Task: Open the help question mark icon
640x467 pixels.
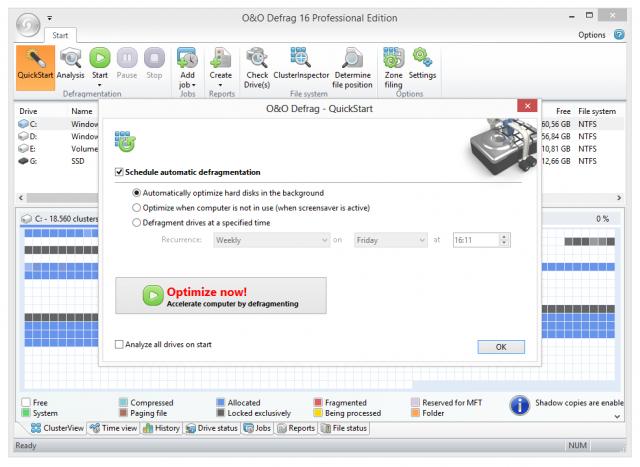Action: [619, 34]
